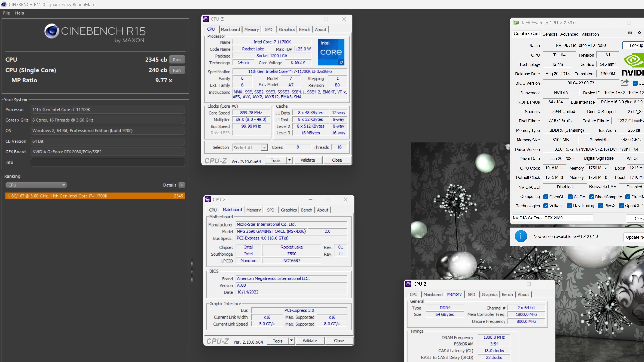Toggle the CUDA checkbox

click(x=570, y=197)
